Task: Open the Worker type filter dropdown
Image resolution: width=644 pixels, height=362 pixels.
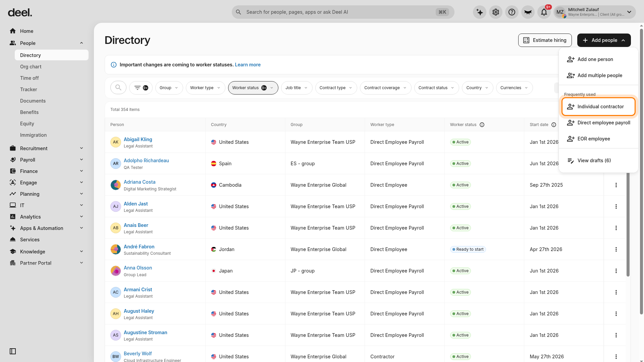Action: click(205, 88)
